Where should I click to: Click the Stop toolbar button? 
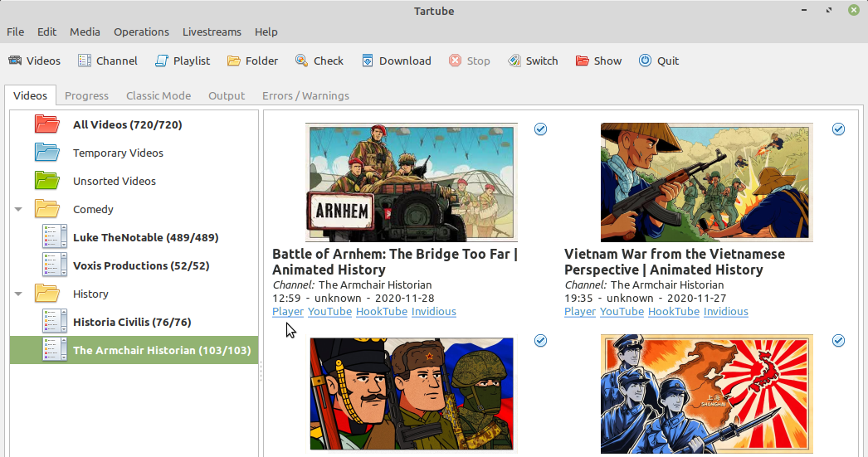click(469, 61)
